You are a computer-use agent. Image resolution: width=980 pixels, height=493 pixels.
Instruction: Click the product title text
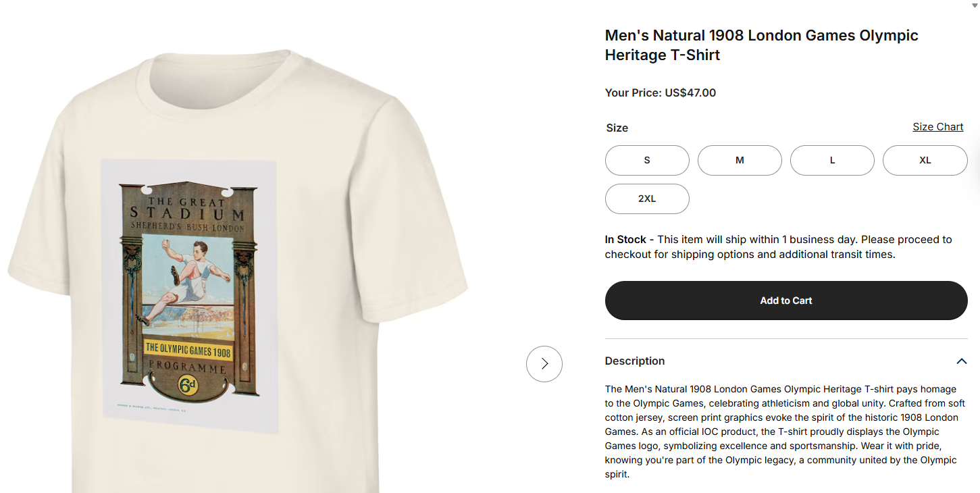click(761, 45)
